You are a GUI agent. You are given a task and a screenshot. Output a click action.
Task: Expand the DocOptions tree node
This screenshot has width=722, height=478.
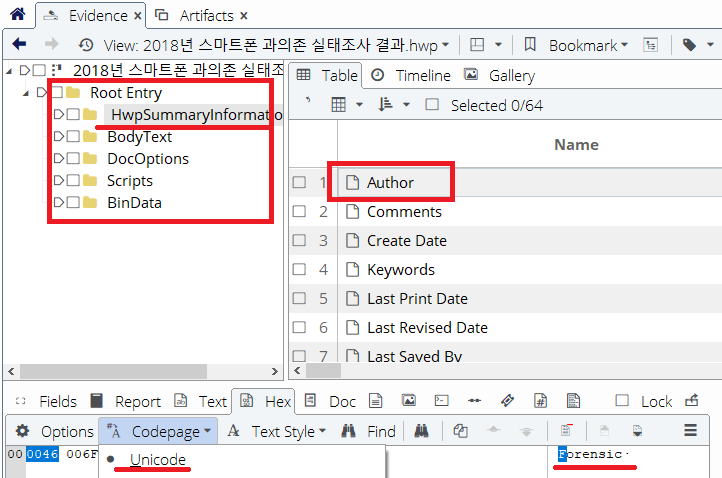click(58, 159)
